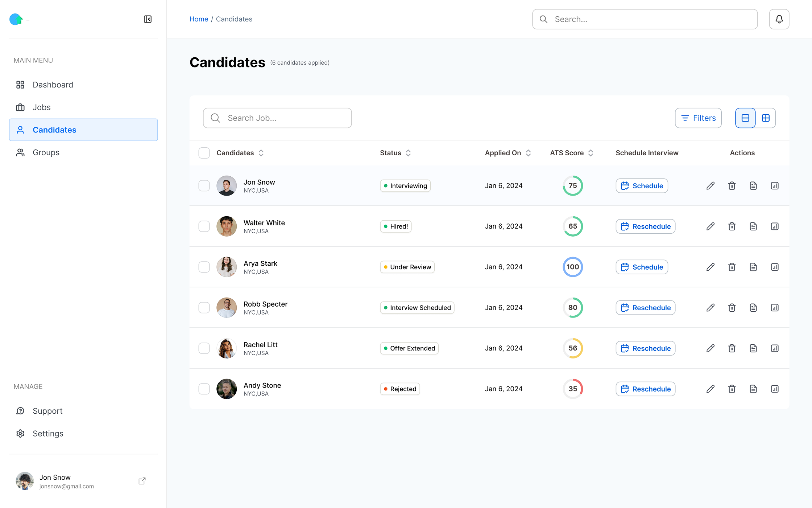Screen dimensions: 812x508
Task: Sort by the Applied On column
Action: 528,153
